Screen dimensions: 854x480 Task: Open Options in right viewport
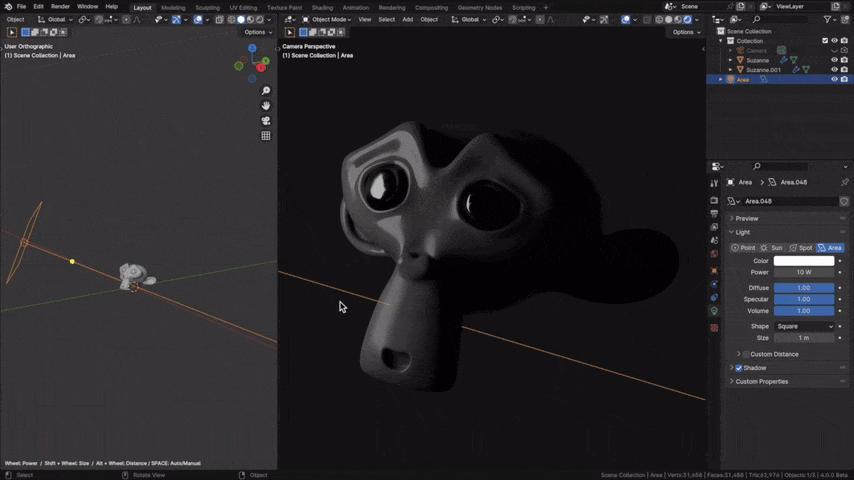[686, 32]
